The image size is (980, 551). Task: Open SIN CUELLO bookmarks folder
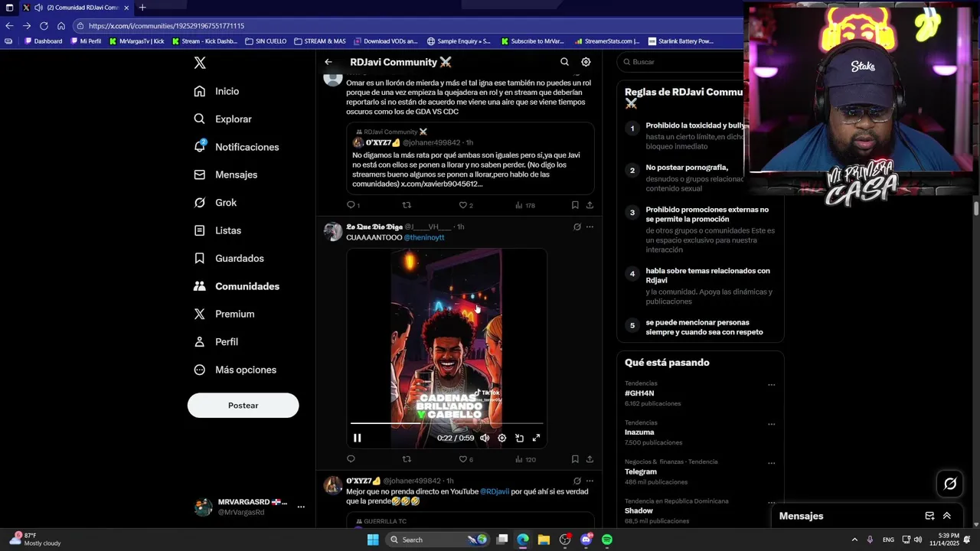(266, 41)
